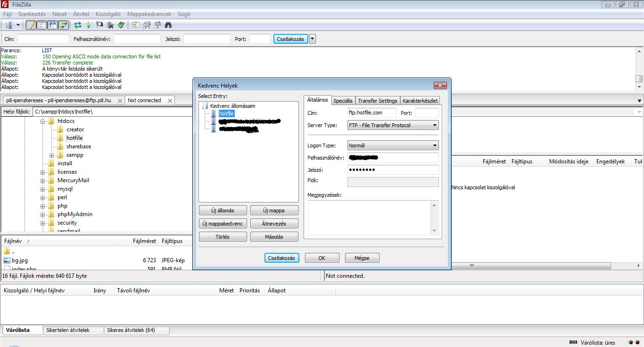644x347 pixels.
Task: Open the Logon Type dropdown
Action: (393, 145)
